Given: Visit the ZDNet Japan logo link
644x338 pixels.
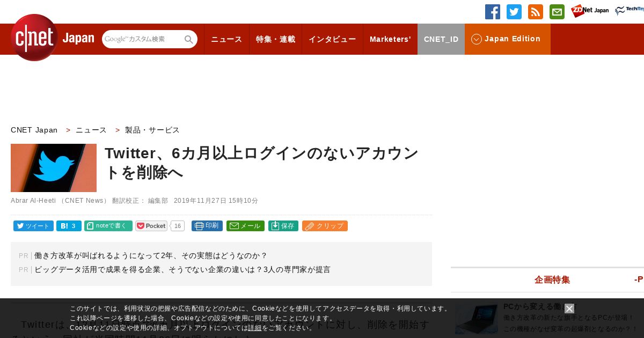Looking at the screenshot, I should [x=590, y=11].
